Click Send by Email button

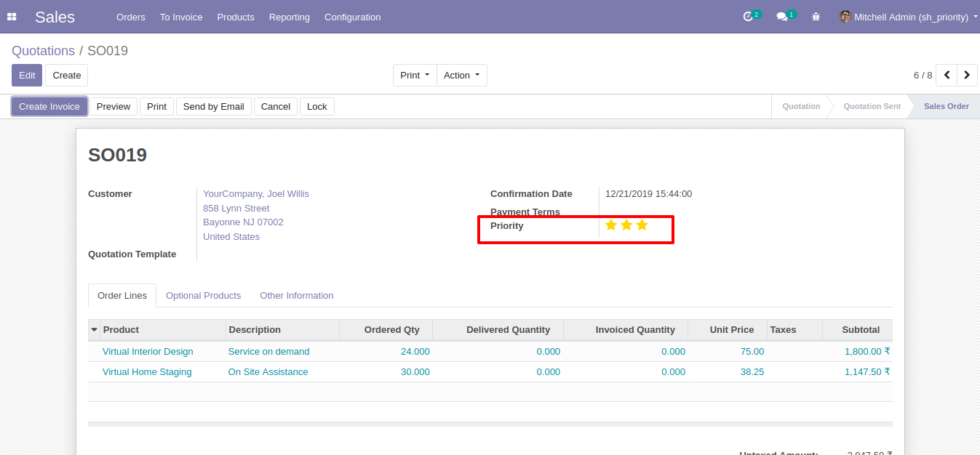click(214, 106)
